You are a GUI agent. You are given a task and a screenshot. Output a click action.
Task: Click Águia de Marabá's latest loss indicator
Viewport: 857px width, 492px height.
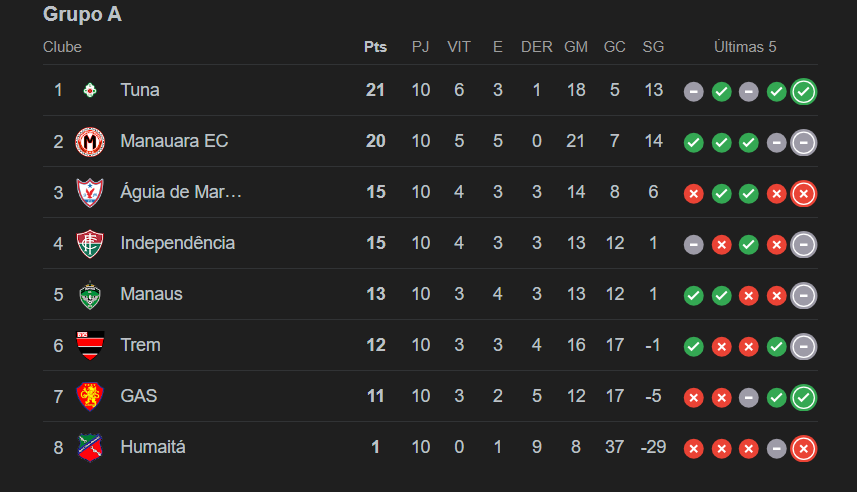pyautogui.click(x=803, y=194)
